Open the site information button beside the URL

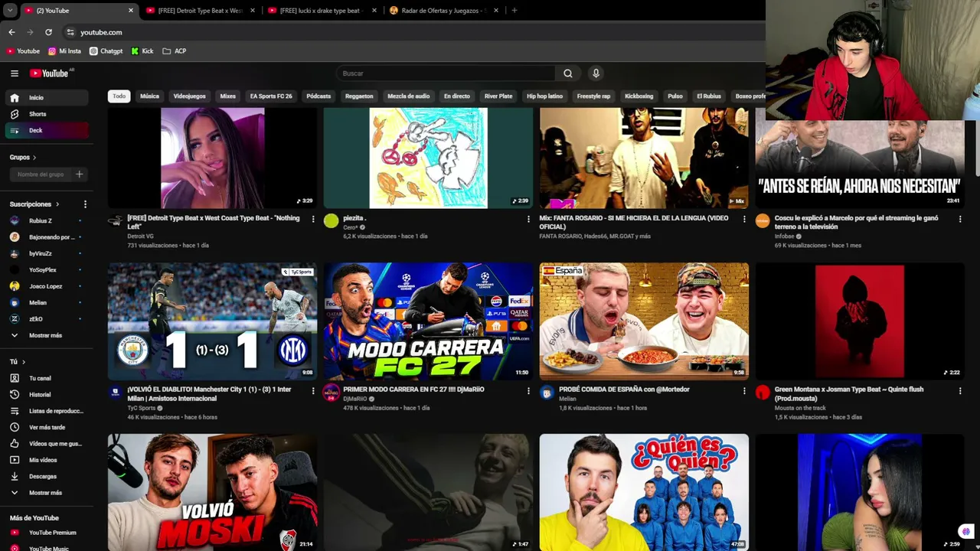coord(70,32)
